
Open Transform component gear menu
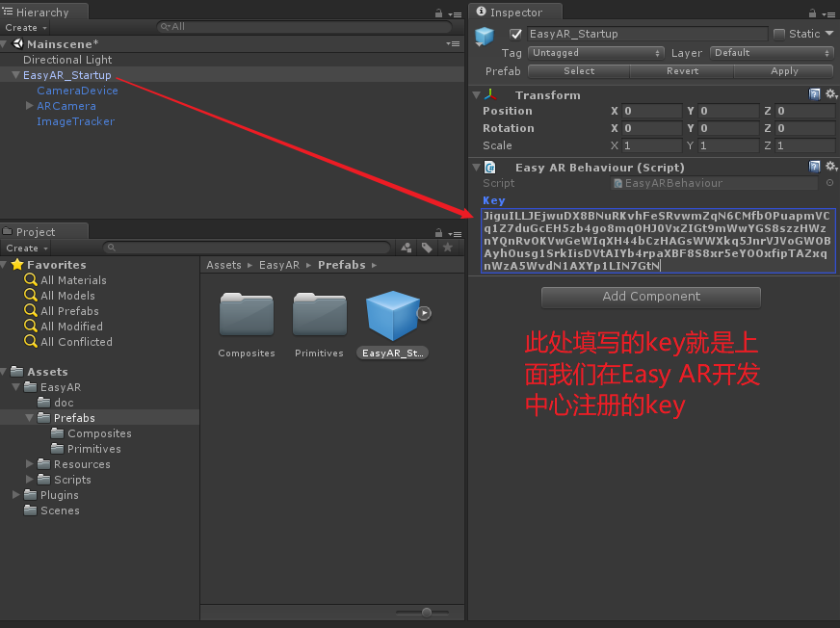pos(831,94)
